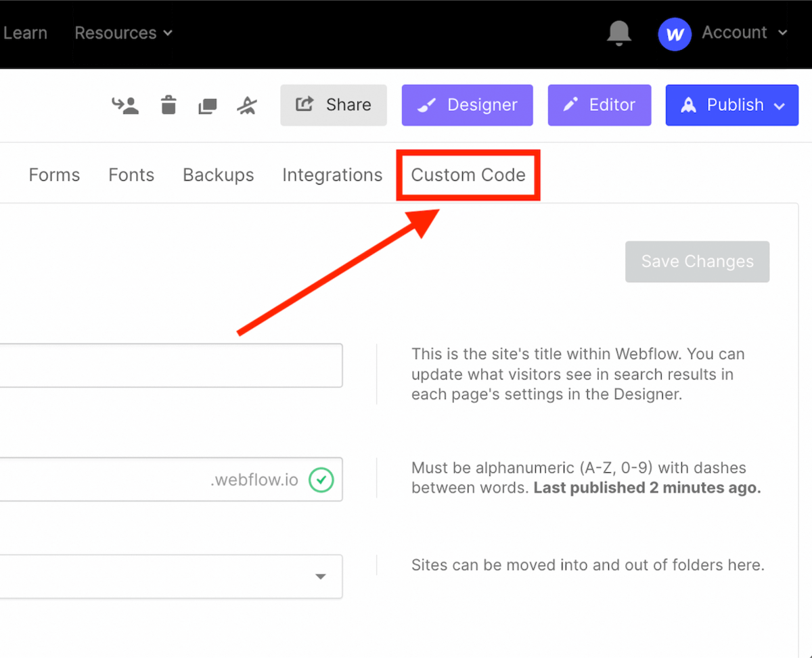This screenshot has width=812, height=658.
Task: Open the Editor
Action: tap(600, 105)
